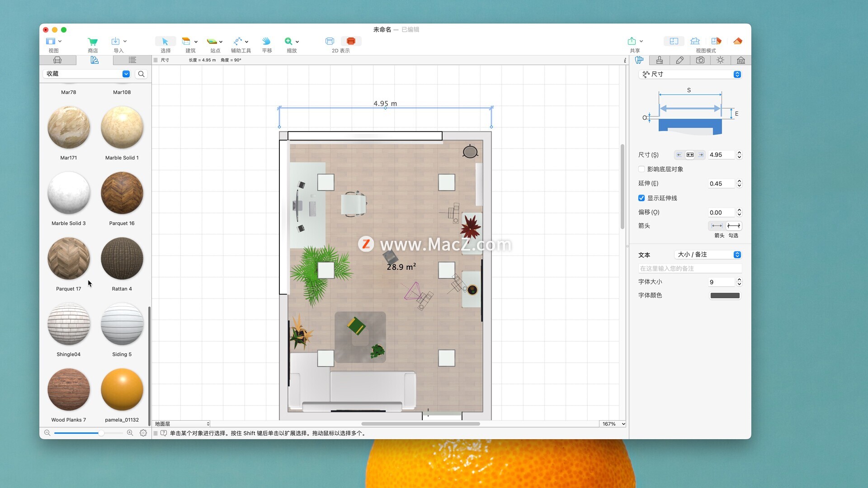Select the Wood Planks 7 material
Viewport: 868px width, 488px height.
click(x=69, y=390)
